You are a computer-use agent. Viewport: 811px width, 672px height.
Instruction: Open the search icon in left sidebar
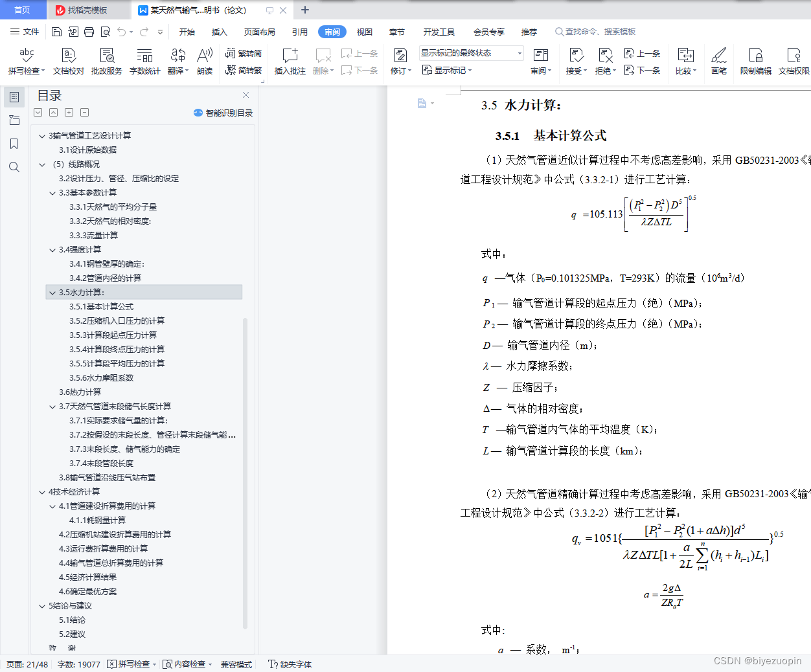click(14, 167)
